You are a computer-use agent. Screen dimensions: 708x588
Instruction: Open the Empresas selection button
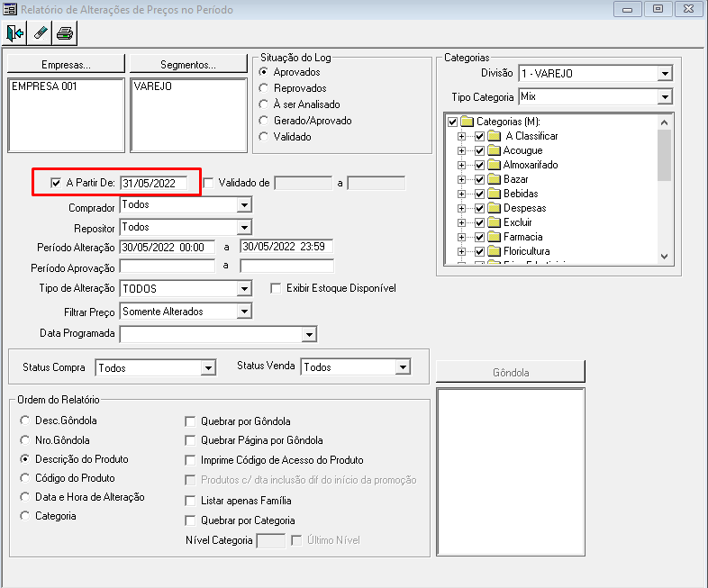click(x=66, y=64)
